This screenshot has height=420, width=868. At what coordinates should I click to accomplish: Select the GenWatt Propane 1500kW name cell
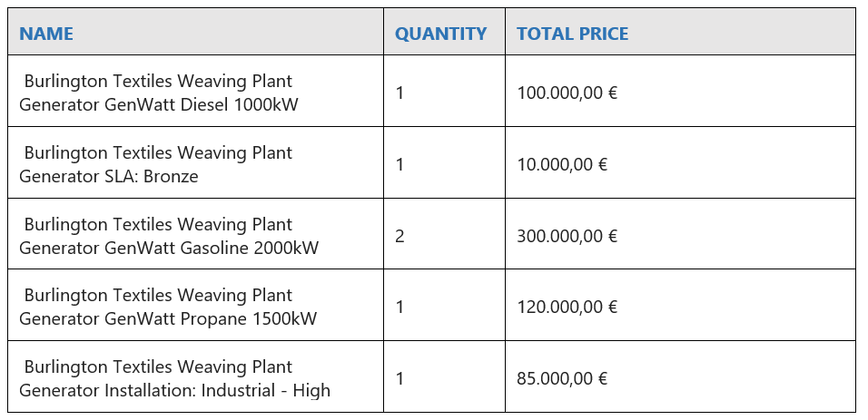pyautogui.click(x=168, y=307)
